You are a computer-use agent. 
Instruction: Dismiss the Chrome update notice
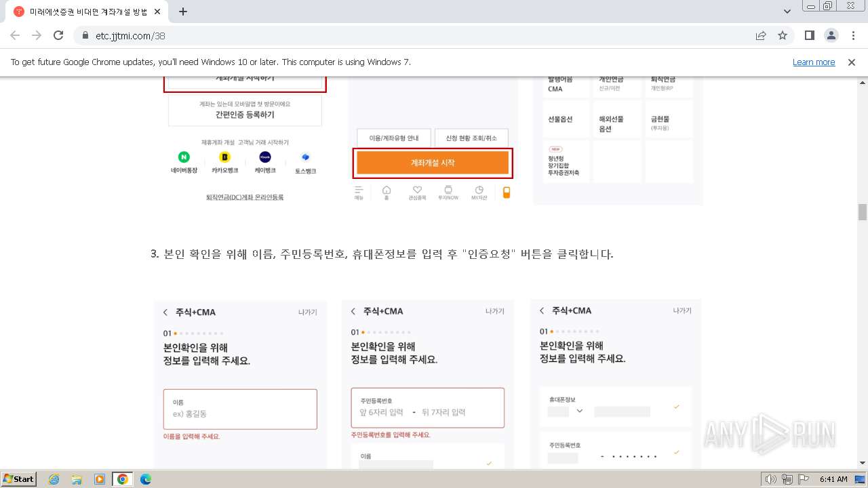[852, 62]
